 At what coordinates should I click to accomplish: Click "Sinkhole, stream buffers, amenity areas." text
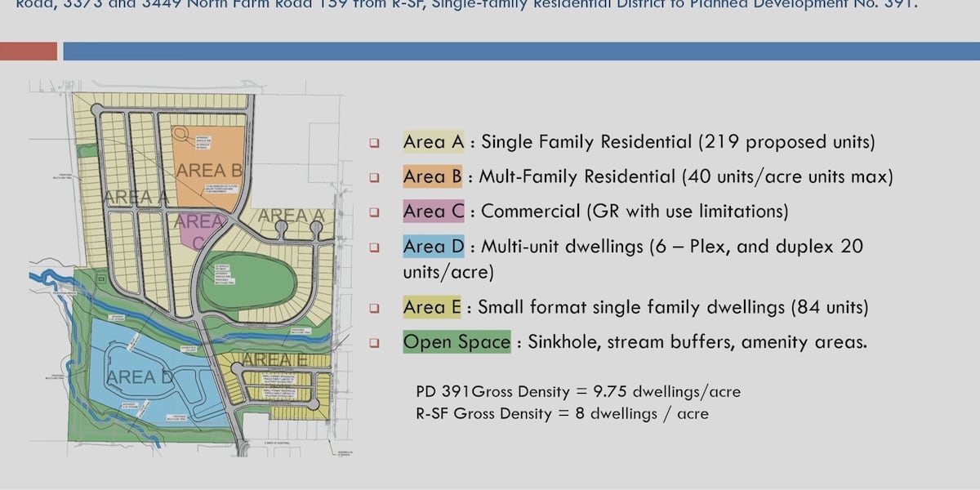point(697,342)
